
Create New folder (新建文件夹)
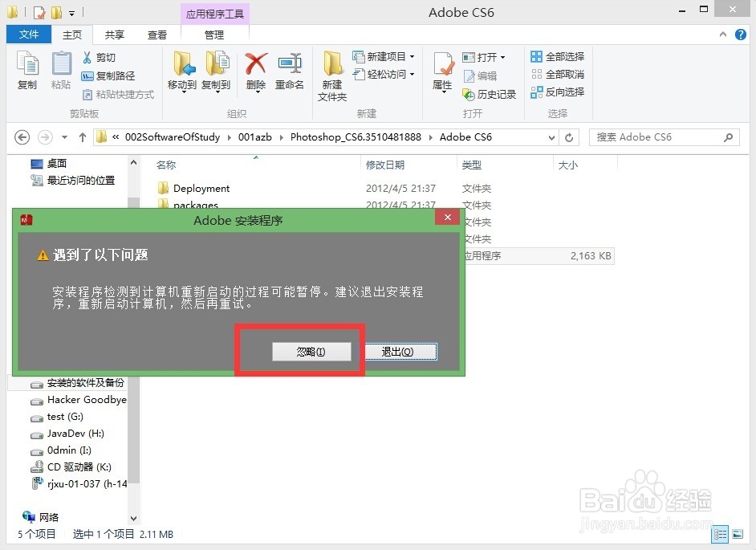tap(332, 75)
